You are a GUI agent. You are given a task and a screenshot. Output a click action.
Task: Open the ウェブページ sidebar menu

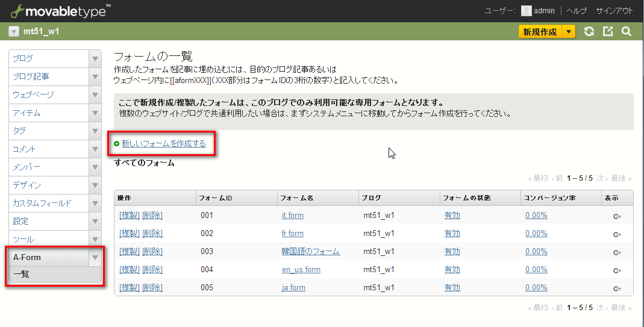pyautogui.click(x=49, y=95)
